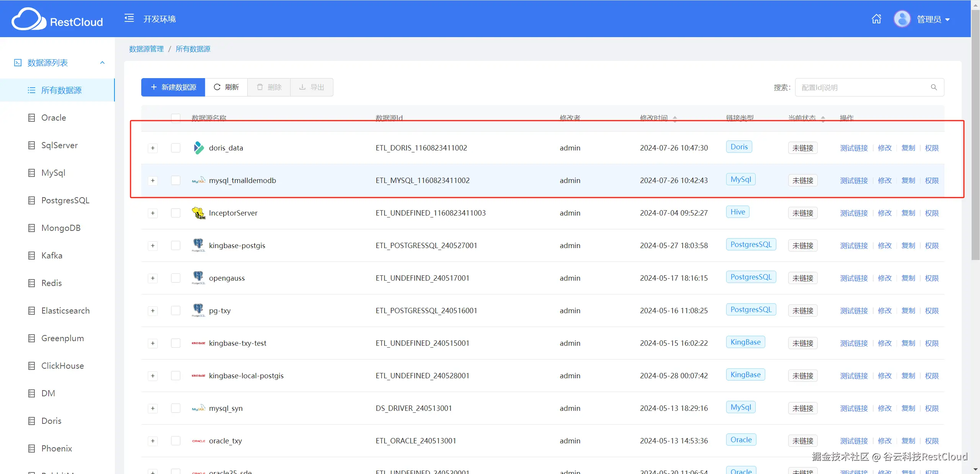Viewport: 980px width, 474px height.
Task: Click the Hive link type tag
Action: click(738, 212)
